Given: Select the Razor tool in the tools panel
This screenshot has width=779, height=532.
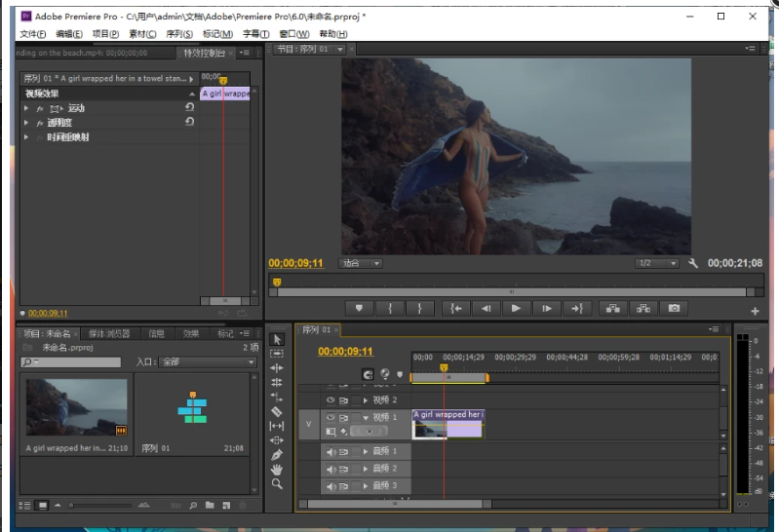Looking at the screenshot, I should click(x=276, y=411).
